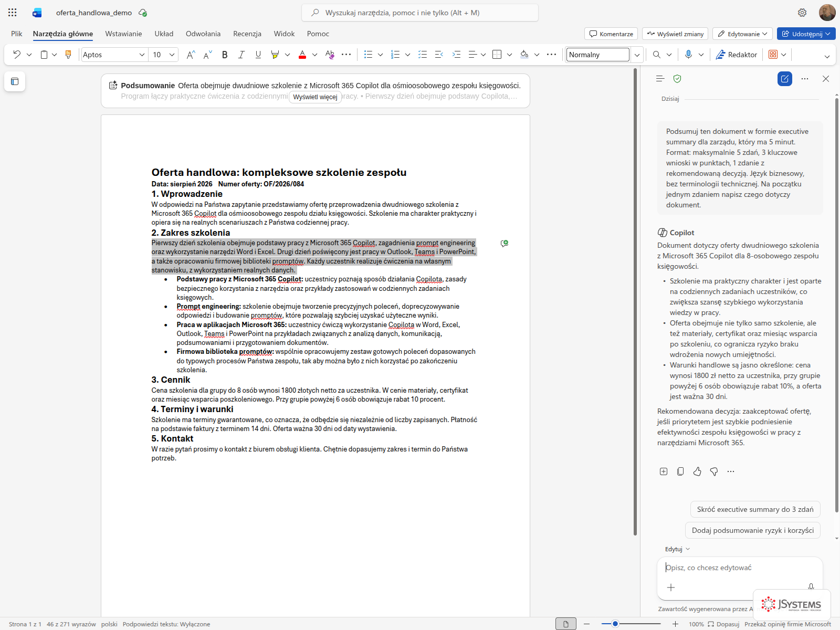The width and height of the screenshot is (840, 630).
Task: Open the Plik menu
Action: point(17,34)
